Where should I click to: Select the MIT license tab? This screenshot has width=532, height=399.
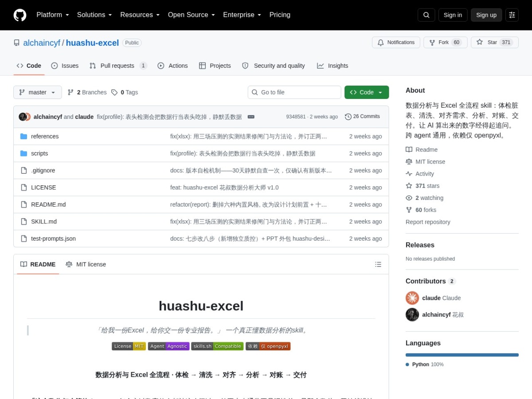tap(86, 264)
